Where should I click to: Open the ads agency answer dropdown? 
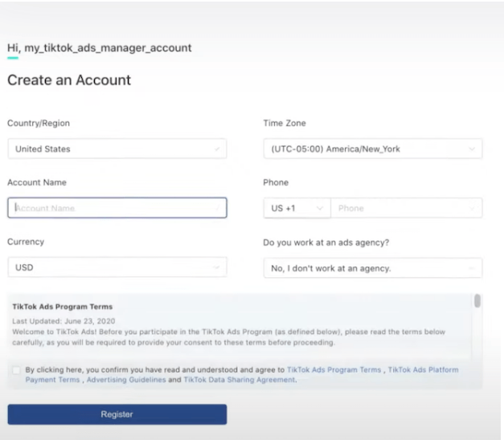[372, 268]
